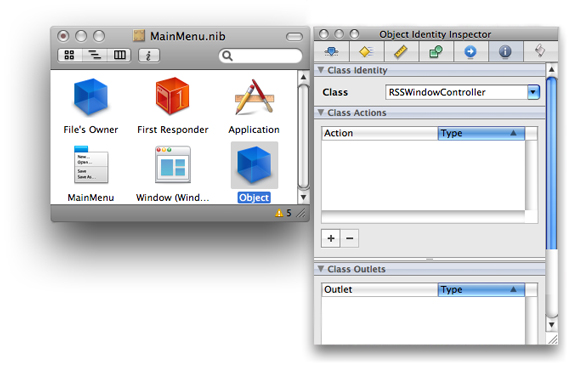Image resolution: width=572 pixels, height=367 pixels.
Task: Click the highlighted "Object" label
Action: pos(254,197)
